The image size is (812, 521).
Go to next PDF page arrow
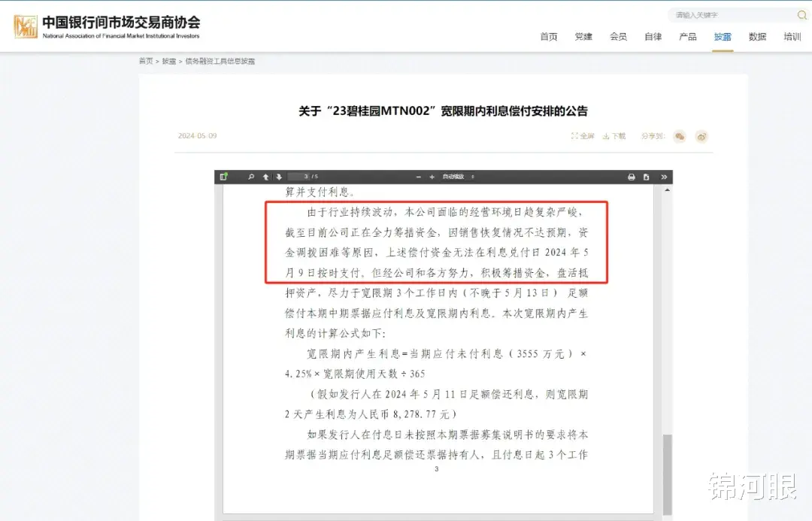point(279,177)
